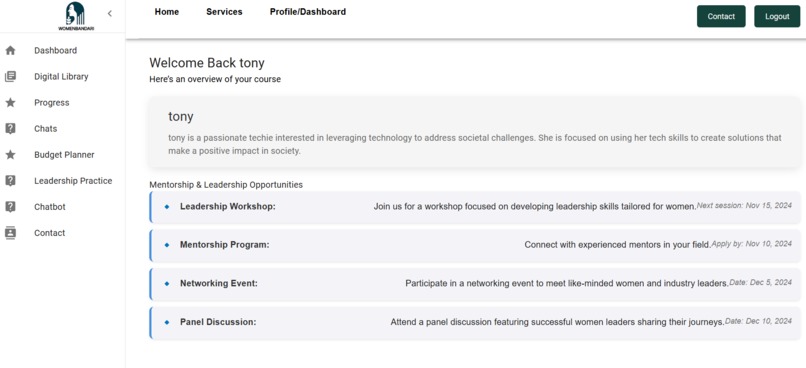Go to Progress in the sidebar
The width and height of the screenshot is (806, 368).
tap(51, 103)
